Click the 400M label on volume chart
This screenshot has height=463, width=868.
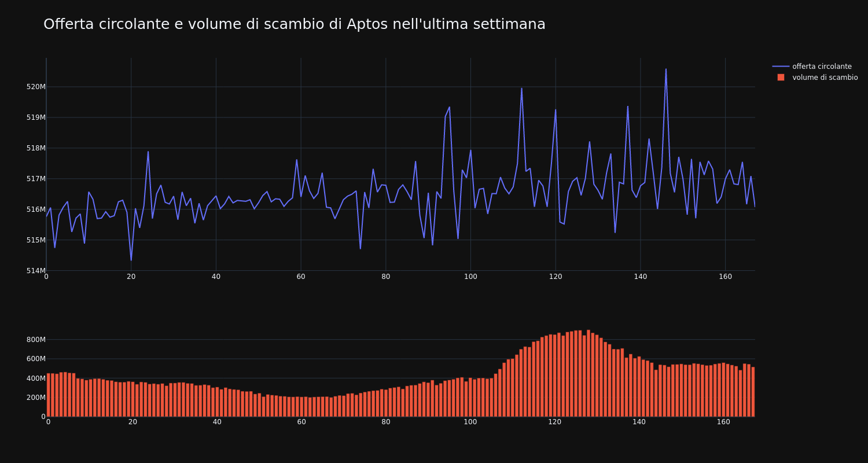click(x=35, y=379)
